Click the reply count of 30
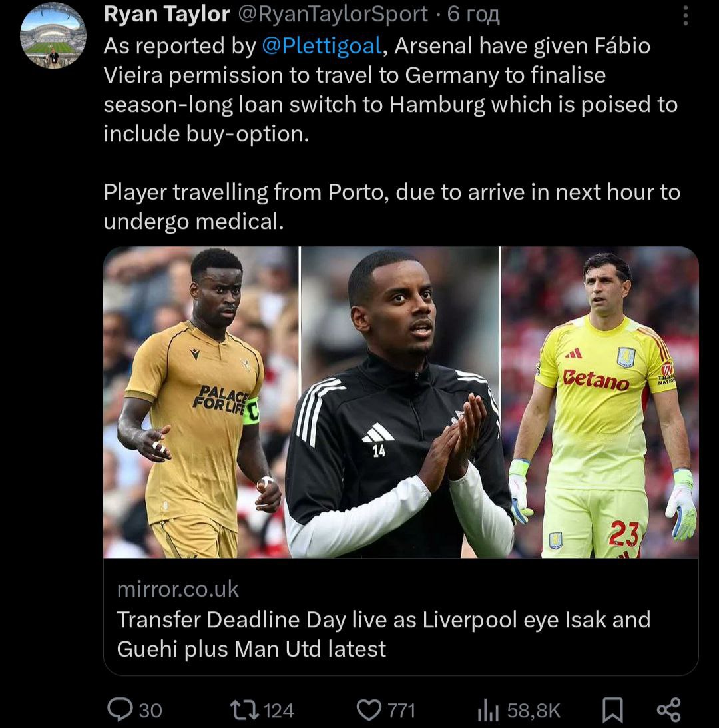The width and height of the screenshot is (719, 728). coord(150,711)
